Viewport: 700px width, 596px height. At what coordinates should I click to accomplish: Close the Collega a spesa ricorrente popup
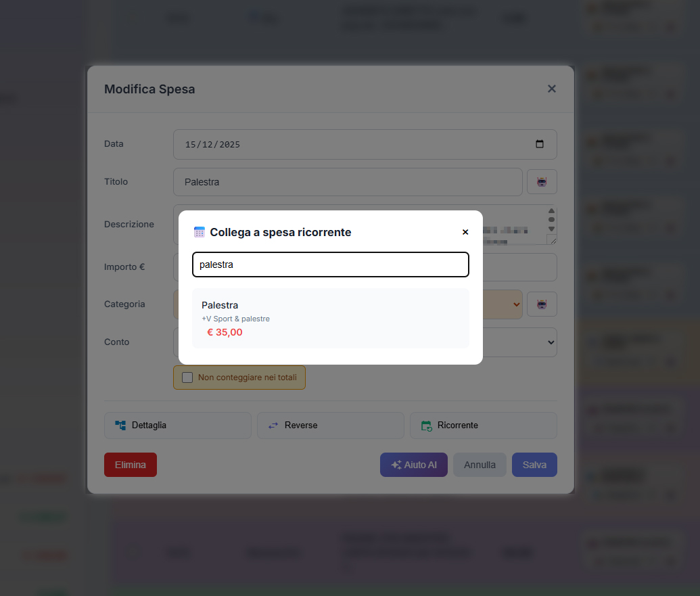465,232
